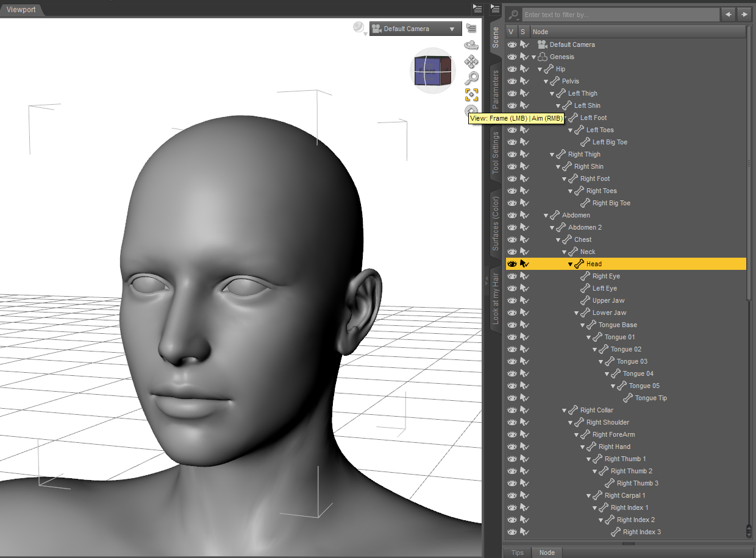
Task: Toggle visibility of Genesis figure
Action: 512,57
